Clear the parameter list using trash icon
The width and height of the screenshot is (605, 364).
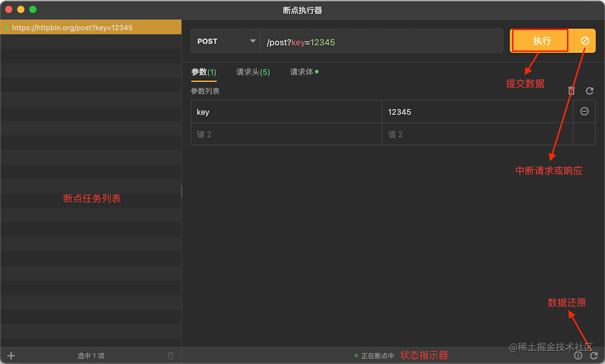[x=571, y=91]
